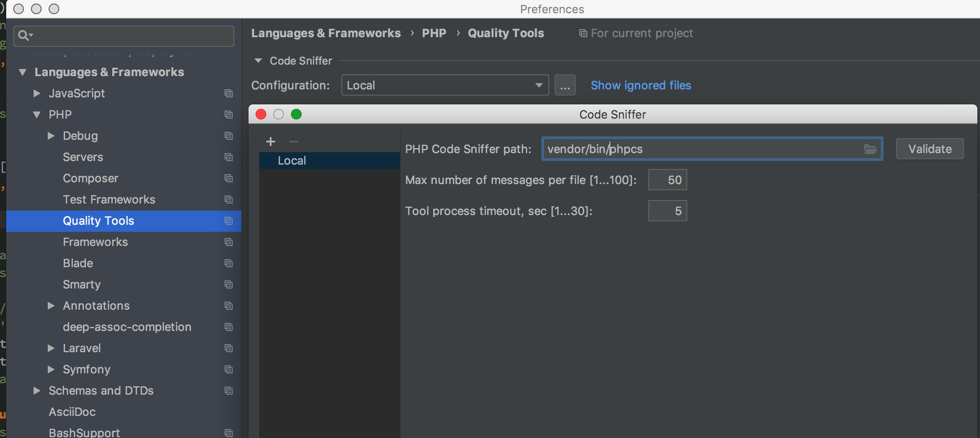The height and width of the screenshot is (438, 980).
Task: Expand the Annotations tree node
Action: 51,306
